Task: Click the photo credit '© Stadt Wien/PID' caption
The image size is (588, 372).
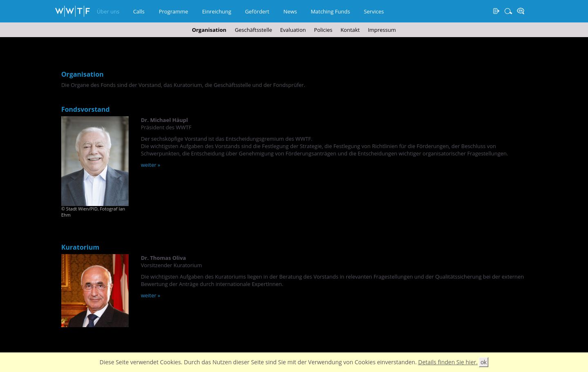Action: tap(93, 212)
